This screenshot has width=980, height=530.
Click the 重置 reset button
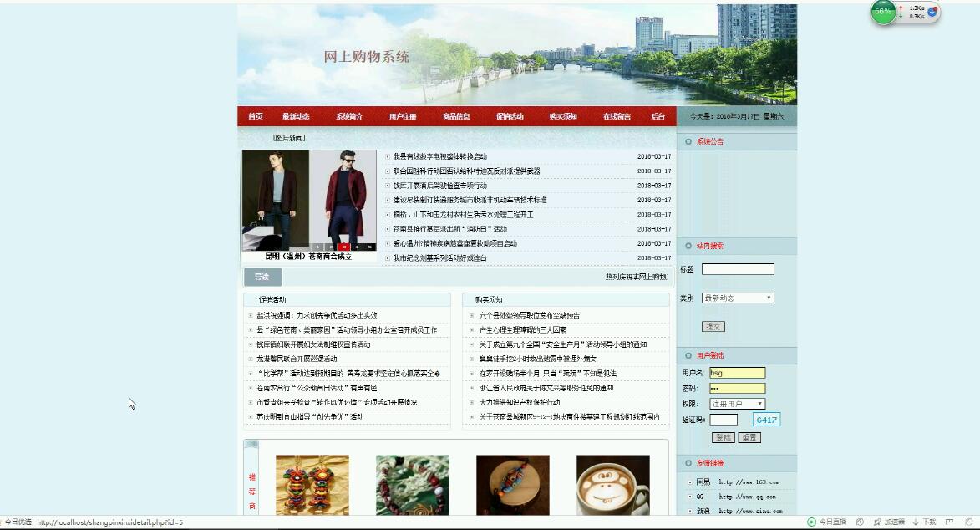[x=749, y=437]
